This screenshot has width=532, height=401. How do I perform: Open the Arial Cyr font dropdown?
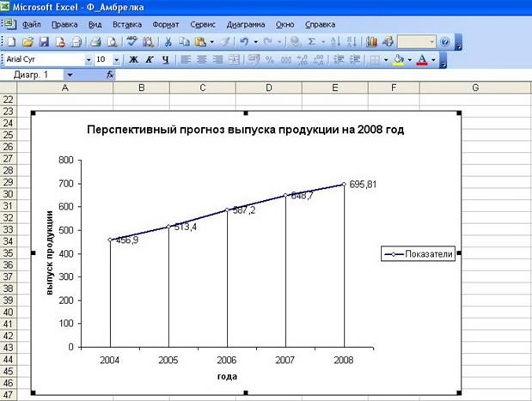[x=89, y=59]
